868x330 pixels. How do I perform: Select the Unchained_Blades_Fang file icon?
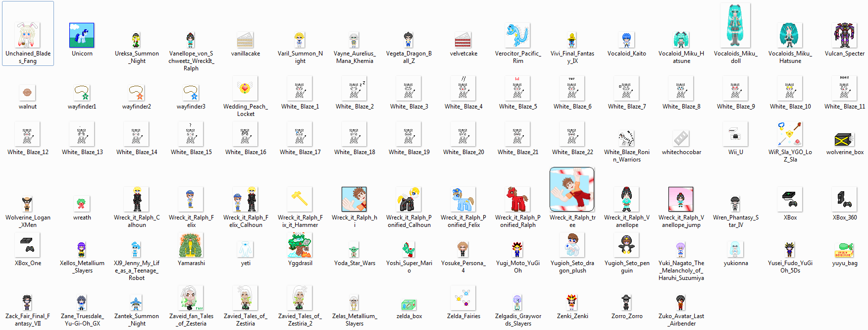(x=28, y=35)
